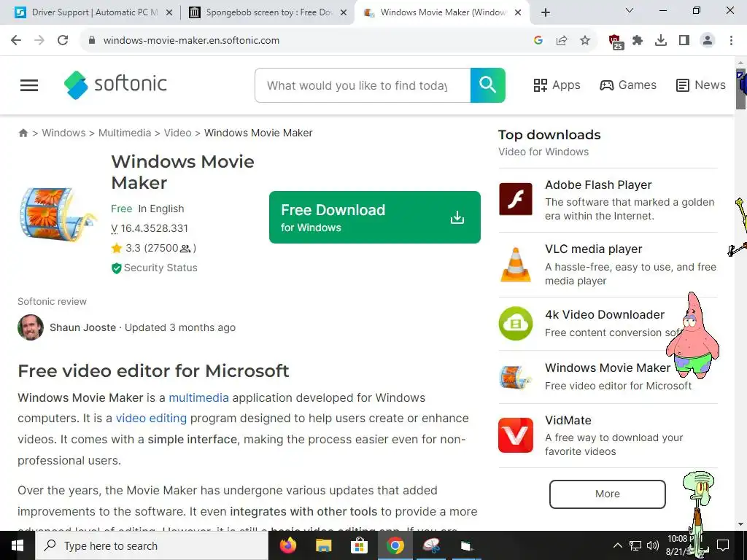747x560 pixels.
Task: Click the sidebar Windows Movie Maker icon
Action: (x=516, y=377)
